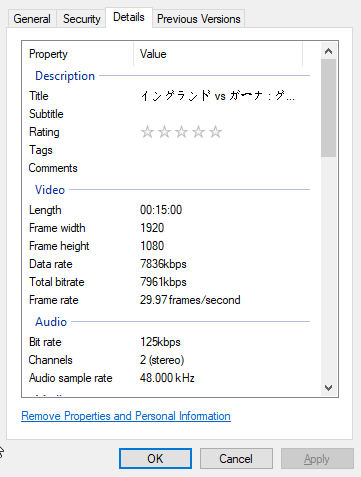Open the Security tab
The width and height of the screenshot is (361, 477).
(x=82, y=19)
